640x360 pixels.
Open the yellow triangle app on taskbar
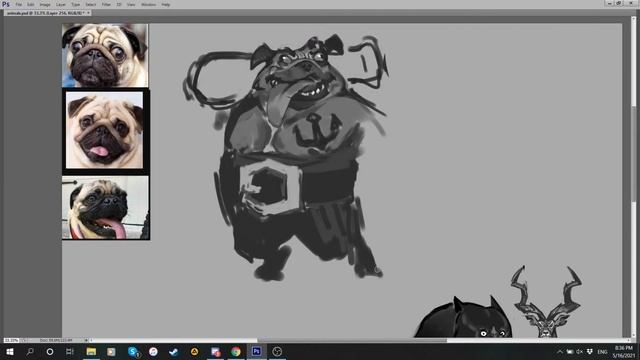[x=194, y=351]
